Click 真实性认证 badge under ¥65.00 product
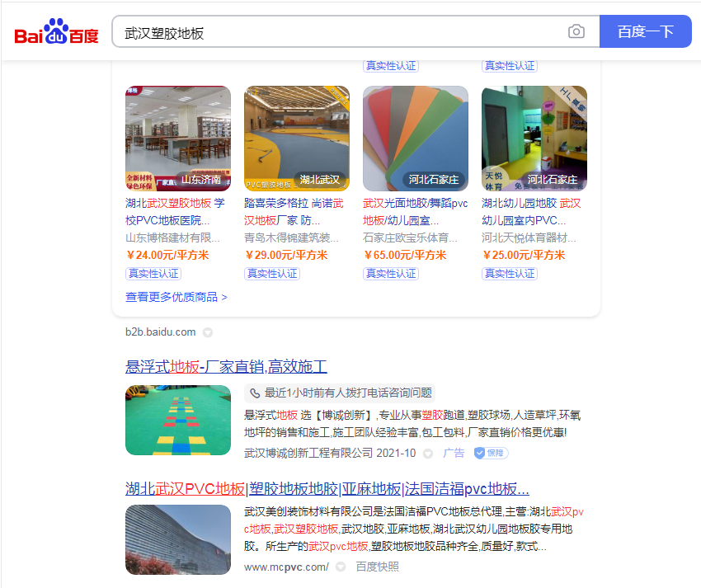Image resolution: width=701 pixels, height=588 pixels. (x=391, y=273)
